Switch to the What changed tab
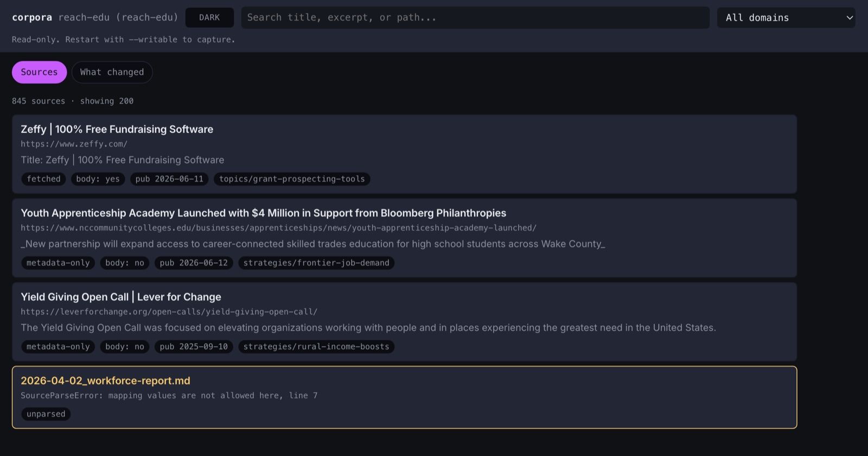 [112, 72]
